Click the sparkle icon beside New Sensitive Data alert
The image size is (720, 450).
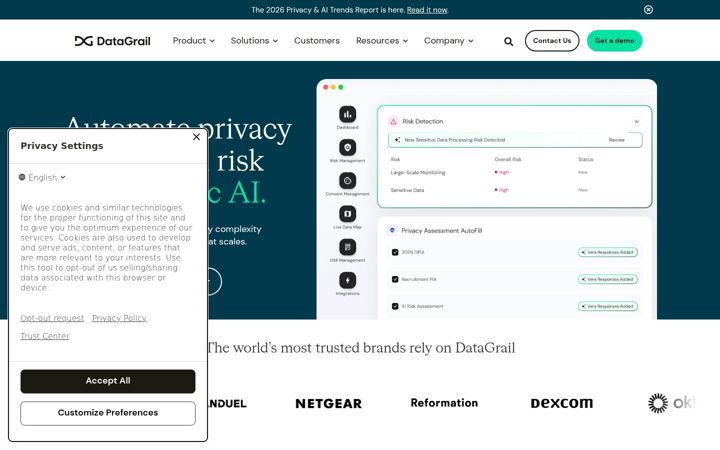[397, 140]
